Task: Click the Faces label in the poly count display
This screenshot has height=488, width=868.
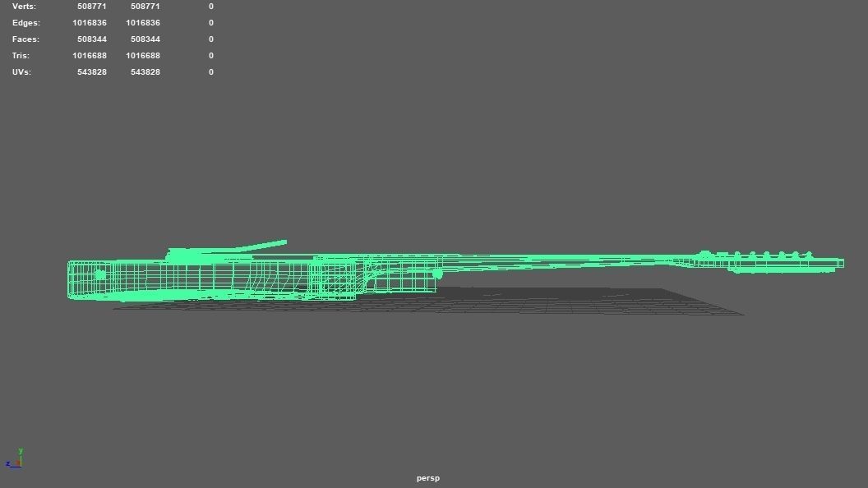Action: [25, 39]
